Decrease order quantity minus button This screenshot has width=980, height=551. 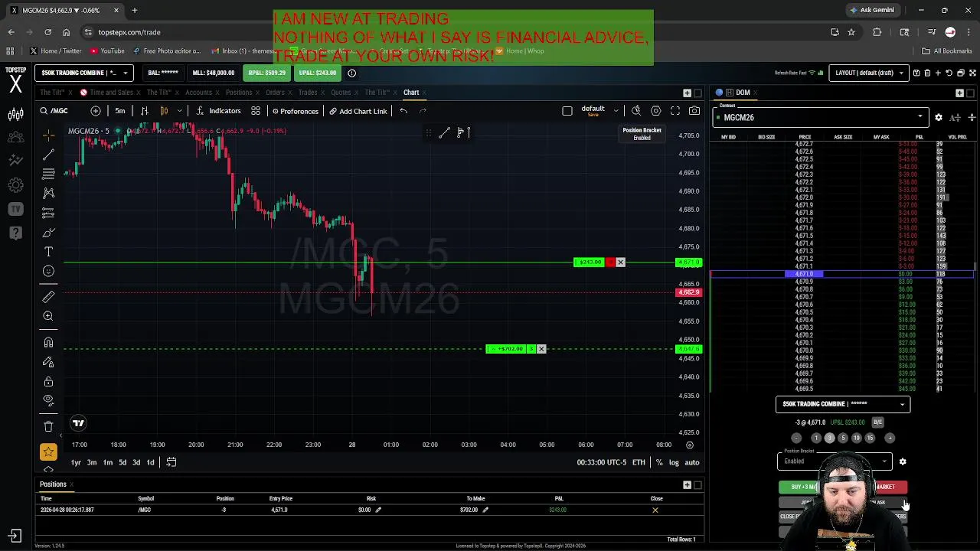click(796, 438)
